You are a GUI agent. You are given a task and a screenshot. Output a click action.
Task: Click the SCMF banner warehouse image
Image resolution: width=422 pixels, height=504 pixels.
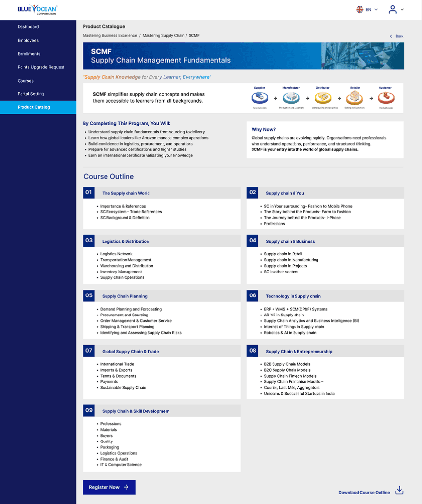363,56
